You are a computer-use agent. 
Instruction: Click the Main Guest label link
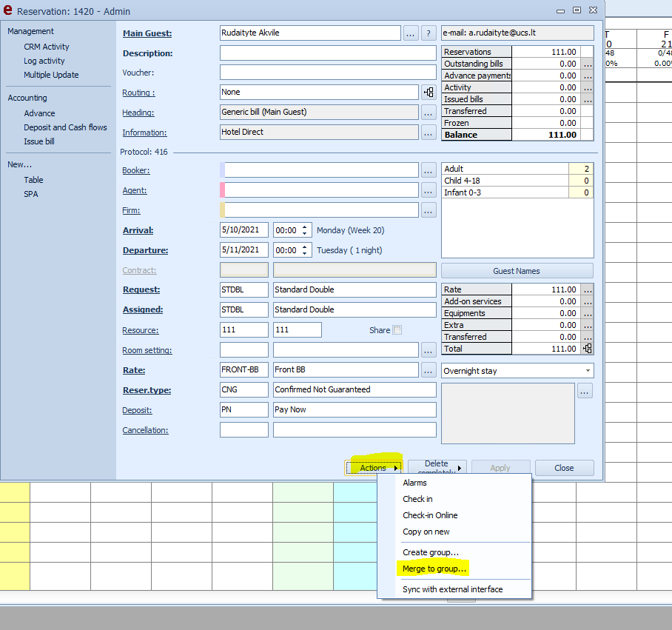coord(147,33)
